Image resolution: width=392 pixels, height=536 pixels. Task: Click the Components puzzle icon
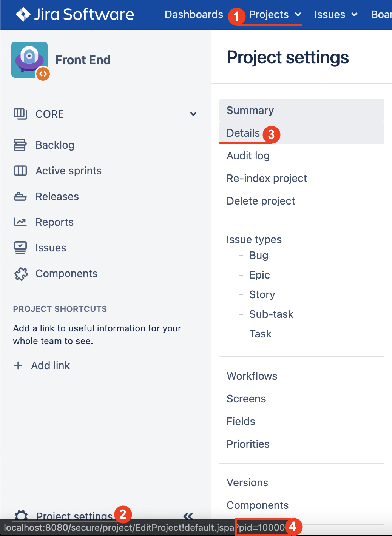coord(21,274)
